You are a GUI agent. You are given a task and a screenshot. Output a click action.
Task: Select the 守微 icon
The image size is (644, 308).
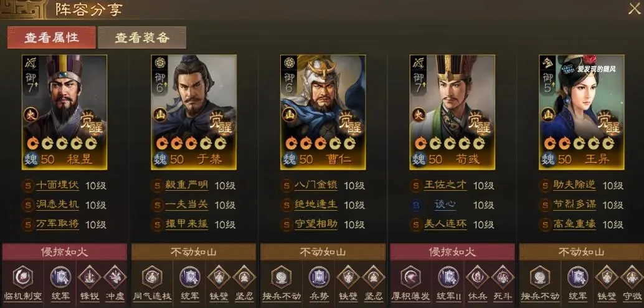(632, 277)
